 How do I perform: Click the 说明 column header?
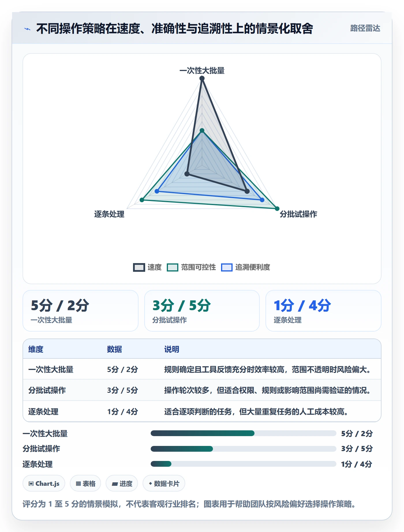click(x=172, y=349)
